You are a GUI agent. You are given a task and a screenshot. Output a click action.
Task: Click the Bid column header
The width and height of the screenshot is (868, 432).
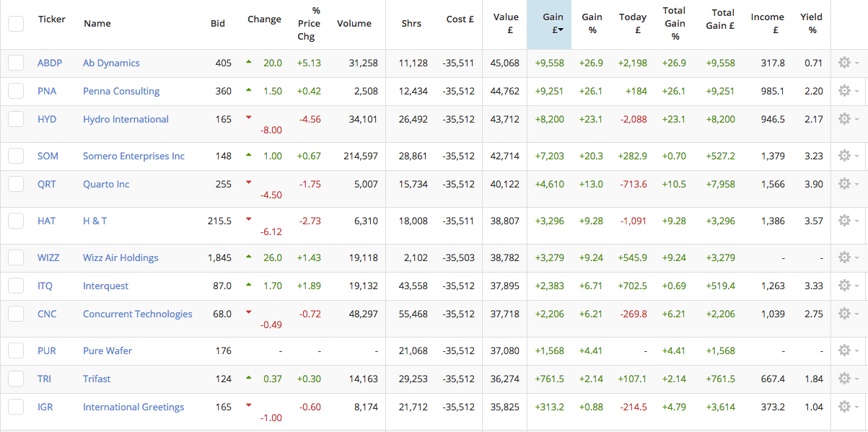[218, 24]
